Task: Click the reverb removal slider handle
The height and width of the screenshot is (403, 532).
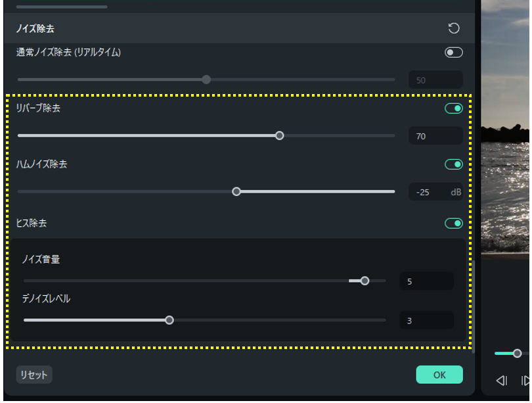Action: [279, 135]
